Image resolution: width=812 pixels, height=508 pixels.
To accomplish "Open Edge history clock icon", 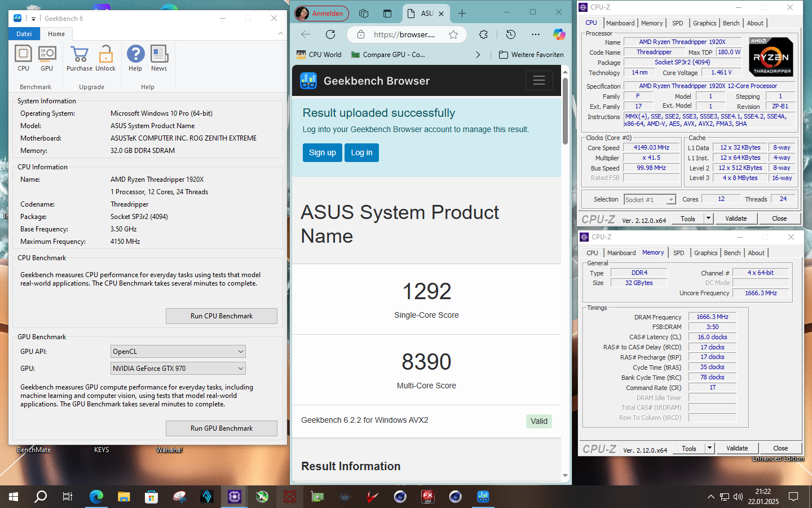I will coord(511,34).
